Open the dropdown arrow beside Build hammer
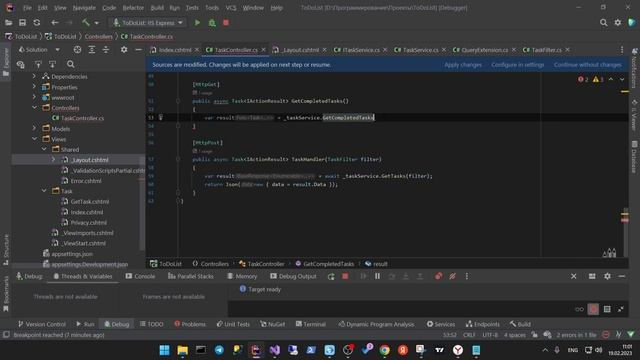 pyautogui.click(x=97, y=23)
